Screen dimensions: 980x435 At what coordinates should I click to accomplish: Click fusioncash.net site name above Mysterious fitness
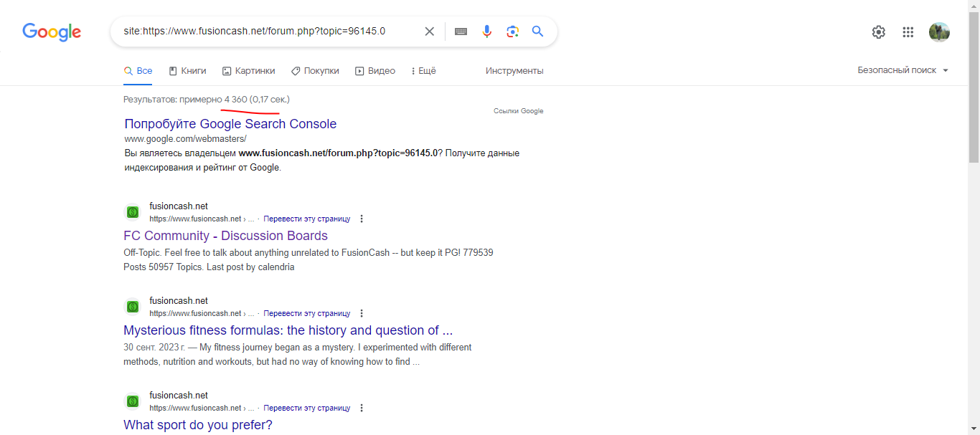click(179, 301)
